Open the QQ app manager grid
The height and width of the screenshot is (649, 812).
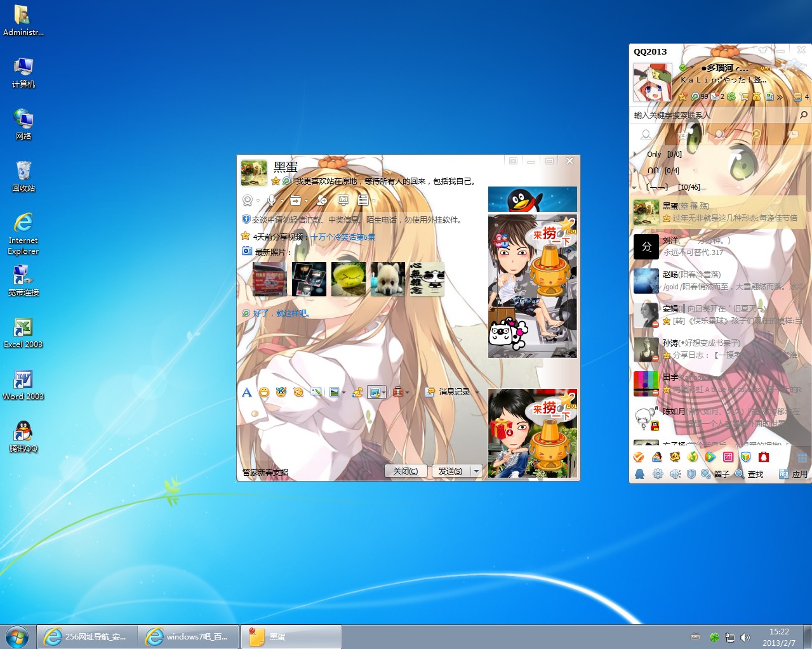point(802,457)
